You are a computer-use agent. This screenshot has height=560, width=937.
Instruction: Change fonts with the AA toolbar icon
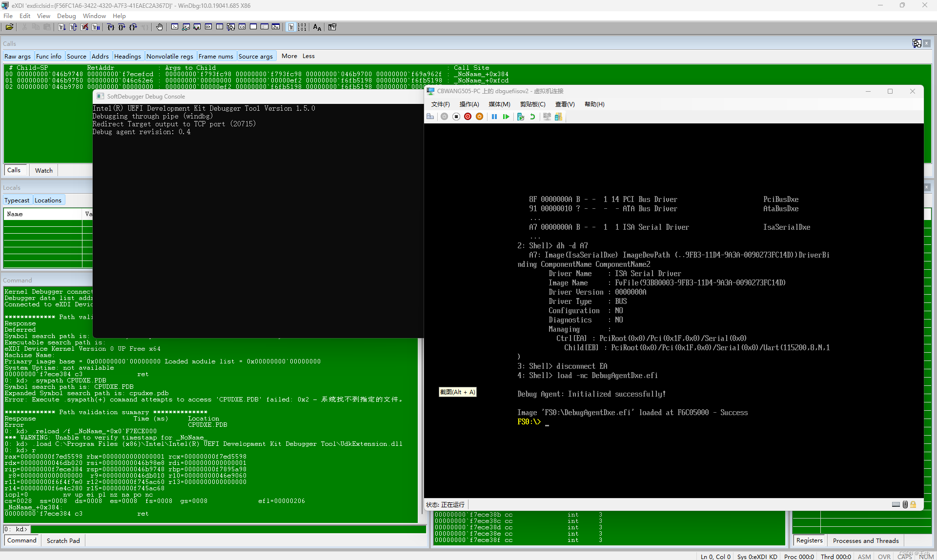tap(316, 27)
